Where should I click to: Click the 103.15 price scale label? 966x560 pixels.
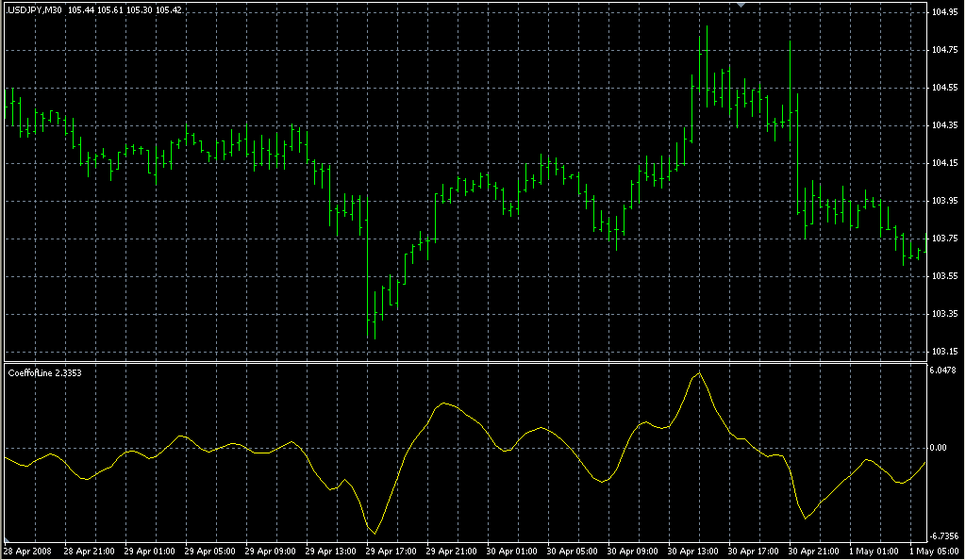(945, 352)
